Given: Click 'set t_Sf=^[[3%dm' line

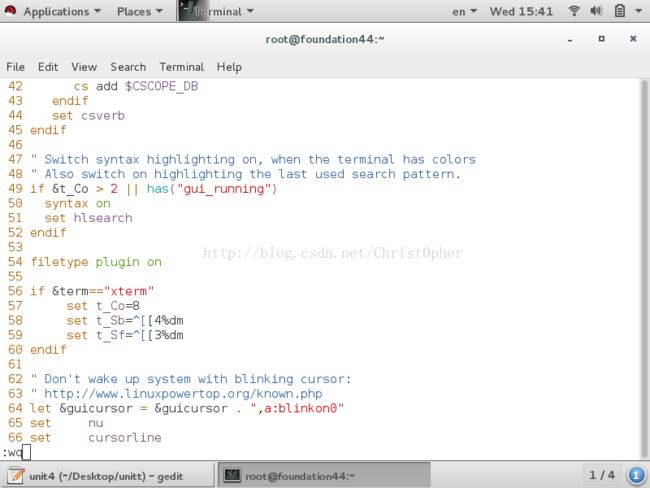Looking at the screenshot, I should click(x=125, y=335).
